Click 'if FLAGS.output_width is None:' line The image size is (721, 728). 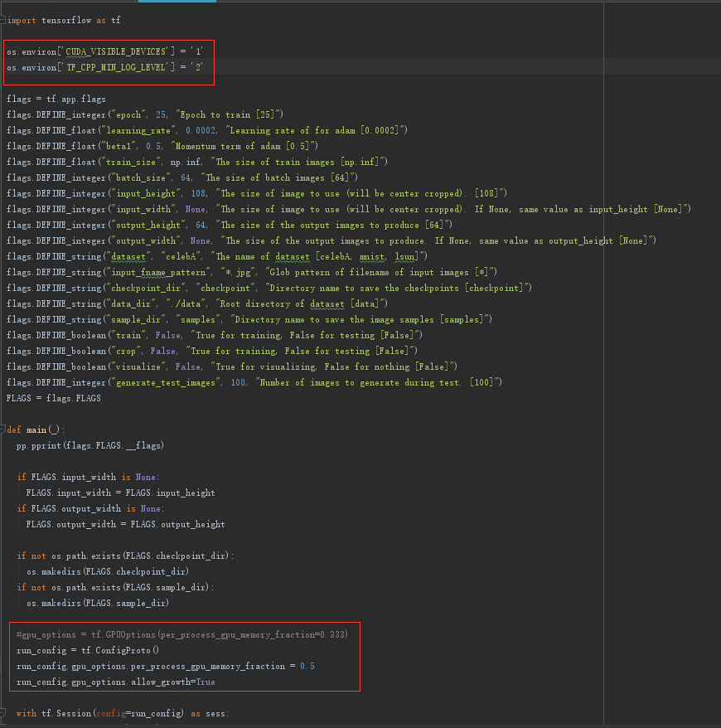90,509
